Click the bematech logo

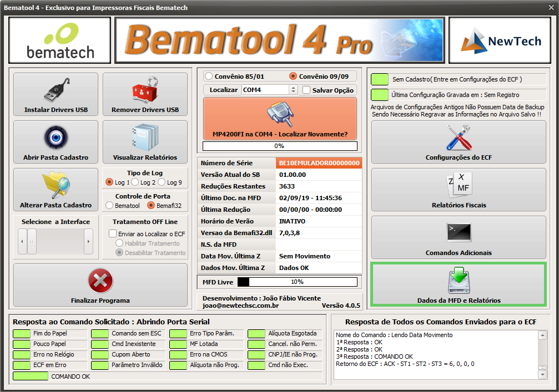[60, 40]
